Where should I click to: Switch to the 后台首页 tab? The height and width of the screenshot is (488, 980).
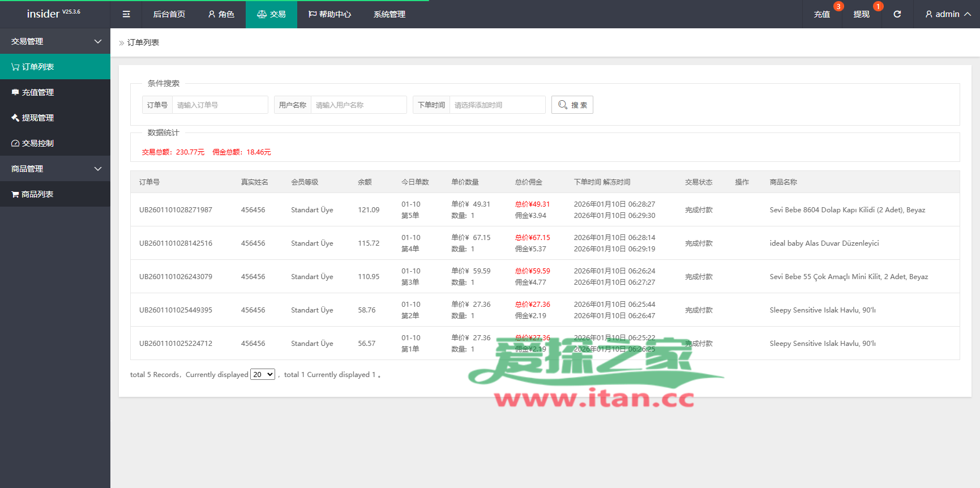click(x=169, y=14)
